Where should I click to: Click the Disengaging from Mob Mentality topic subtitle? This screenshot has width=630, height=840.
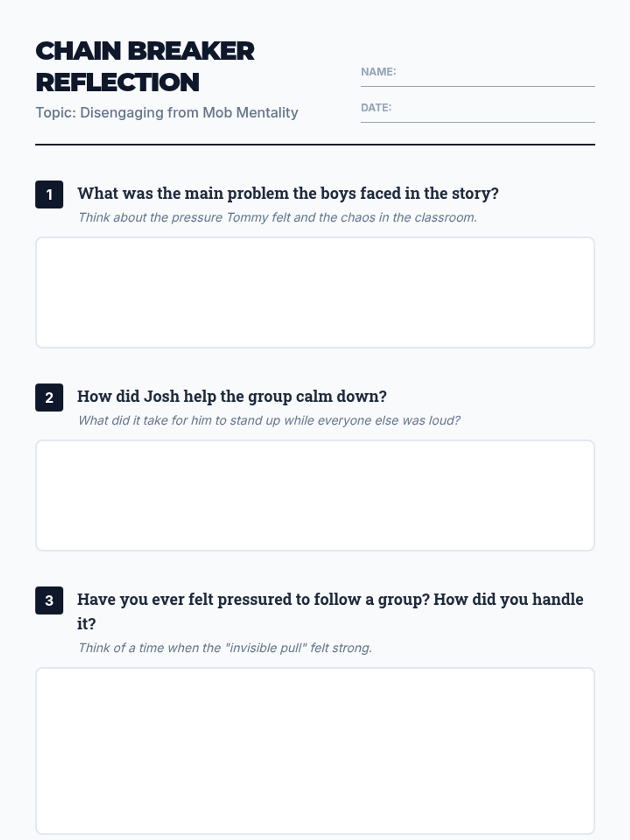167,112
